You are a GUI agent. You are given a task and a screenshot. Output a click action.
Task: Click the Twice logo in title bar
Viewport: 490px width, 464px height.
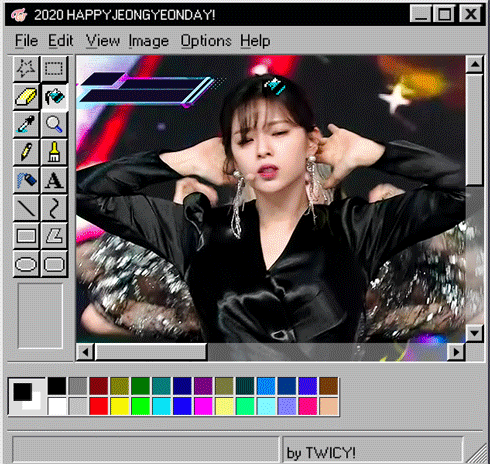[19, 15]
